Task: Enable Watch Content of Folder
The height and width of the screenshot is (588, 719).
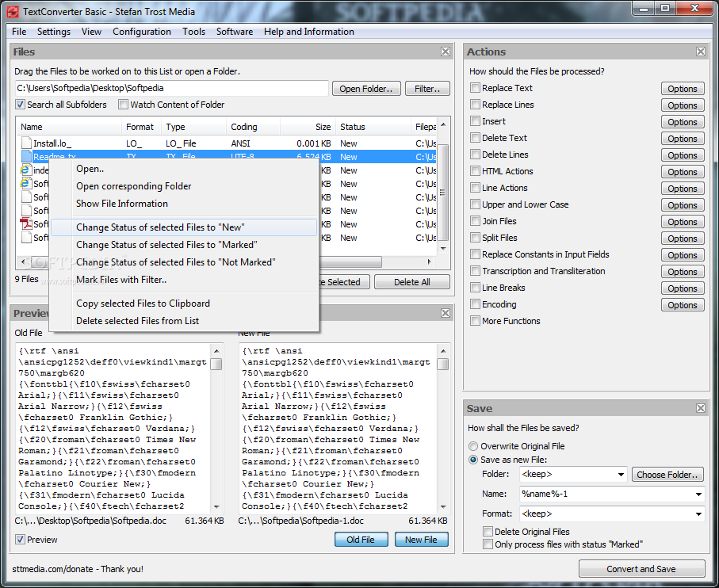Action: click(x=123, y=105)
